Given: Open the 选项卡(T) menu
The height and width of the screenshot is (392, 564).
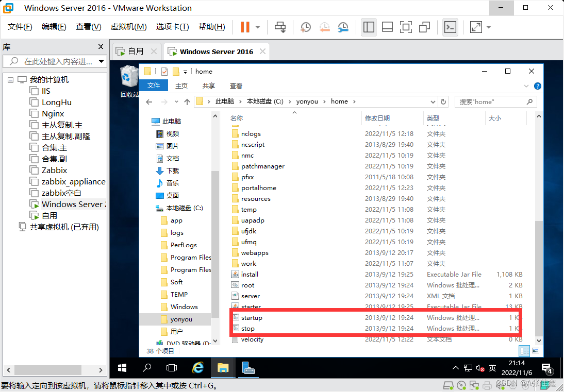Looking at the screenshot, I should click(172, 27).
